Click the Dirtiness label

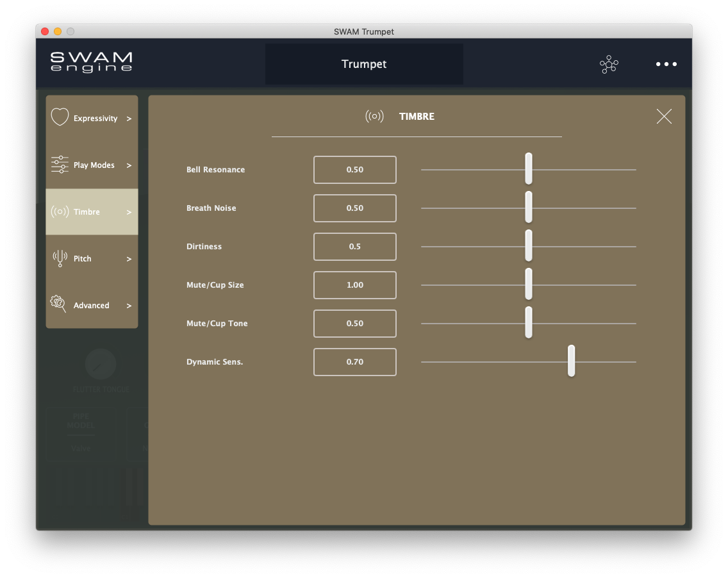[x=204, y=247]
